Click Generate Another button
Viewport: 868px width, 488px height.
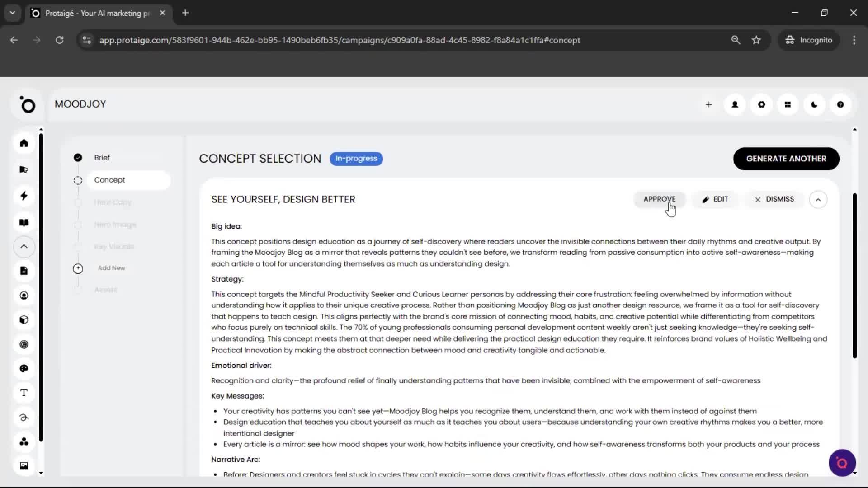[786, 159]
